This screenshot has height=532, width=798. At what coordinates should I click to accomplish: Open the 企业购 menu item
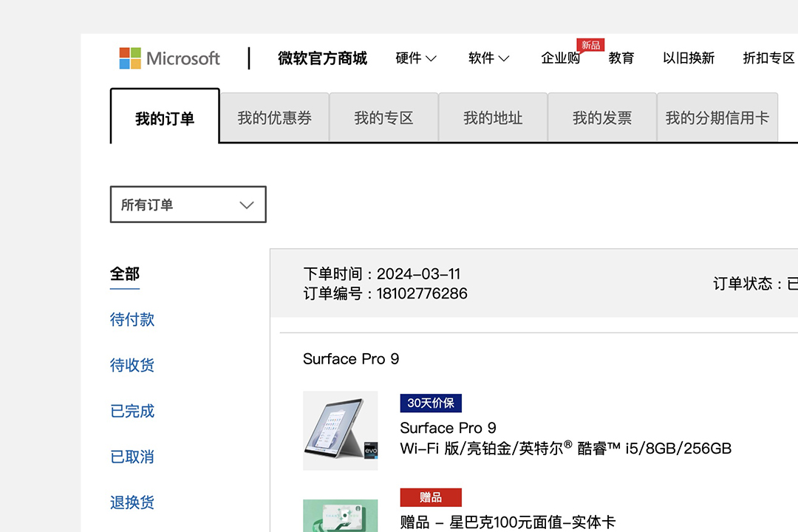(560, 58)
